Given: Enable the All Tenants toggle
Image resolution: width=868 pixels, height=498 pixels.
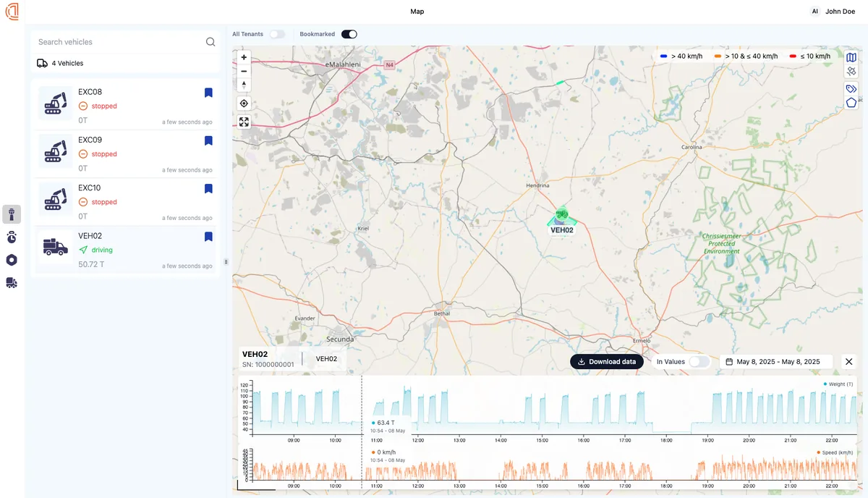Looking at the screenshot, I should (278, 34).
